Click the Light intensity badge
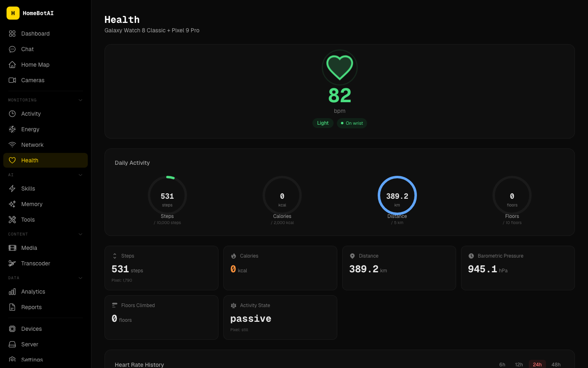 (323, 123)
